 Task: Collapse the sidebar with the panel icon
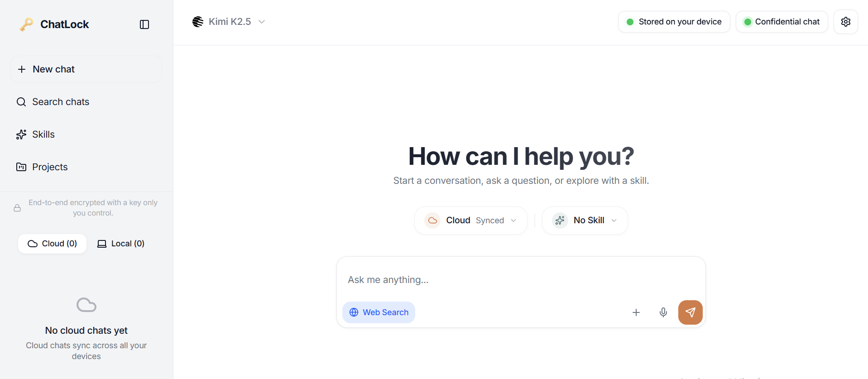[x=144, y=24]
